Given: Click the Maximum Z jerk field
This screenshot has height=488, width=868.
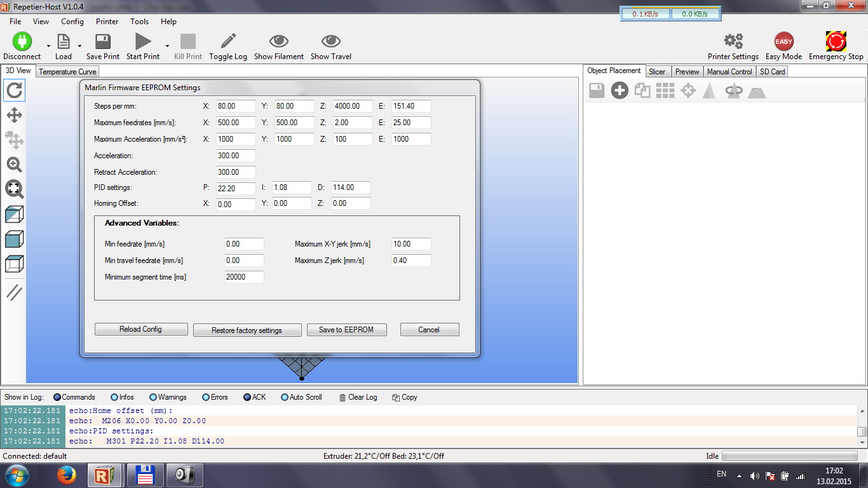Looking at the screenshot, I should click(411, 261).
